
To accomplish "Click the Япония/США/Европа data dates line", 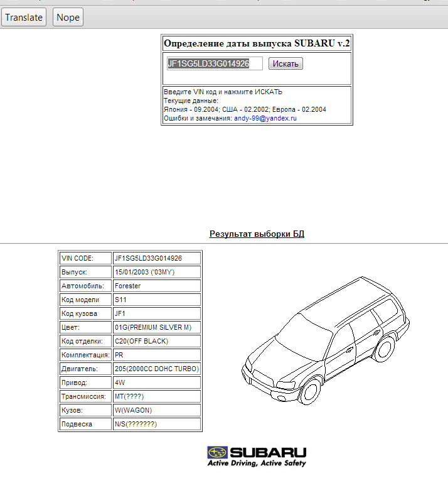I will (245, 109).
